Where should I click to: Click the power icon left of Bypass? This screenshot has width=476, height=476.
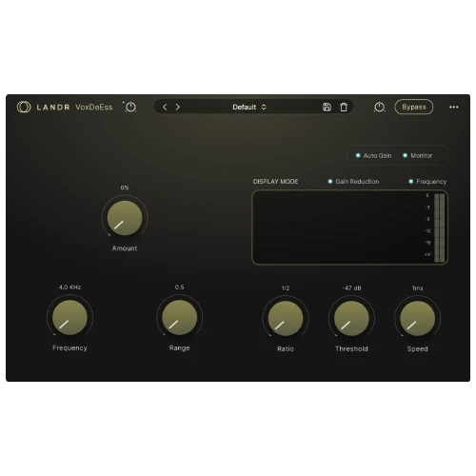(x=379, y=107)
